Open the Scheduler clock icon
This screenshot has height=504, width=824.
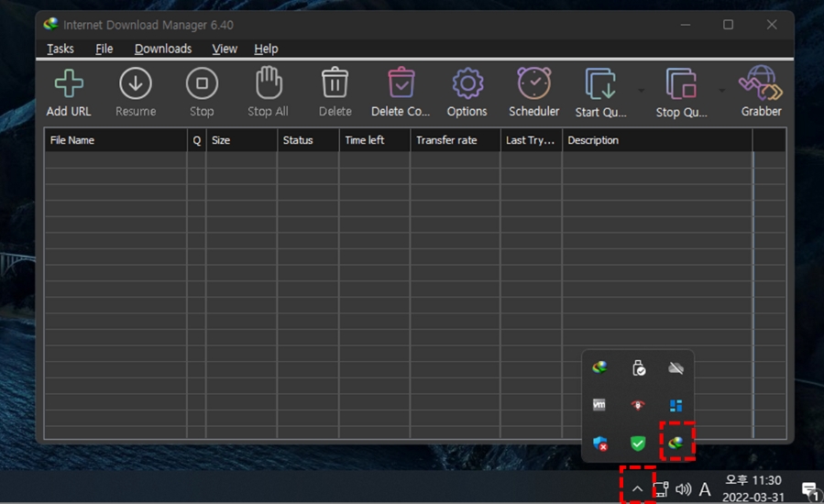(534, 92)
